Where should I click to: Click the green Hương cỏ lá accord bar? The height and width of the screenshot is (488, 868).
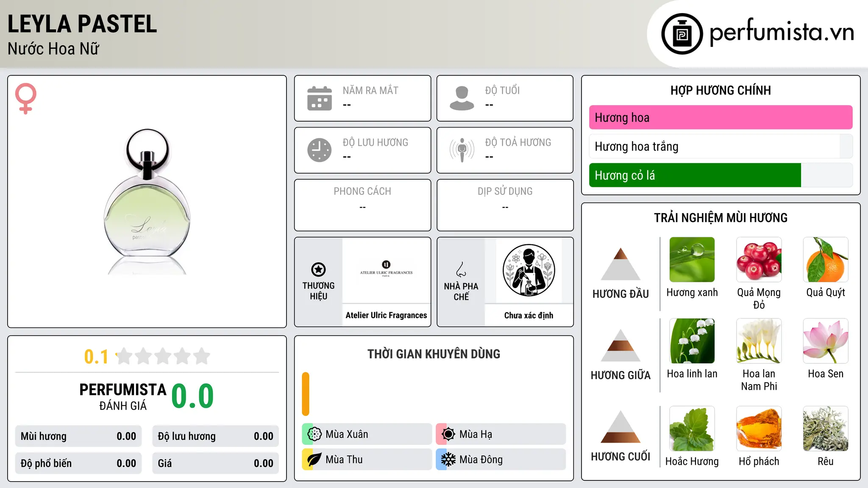click(x=721, y=175)
